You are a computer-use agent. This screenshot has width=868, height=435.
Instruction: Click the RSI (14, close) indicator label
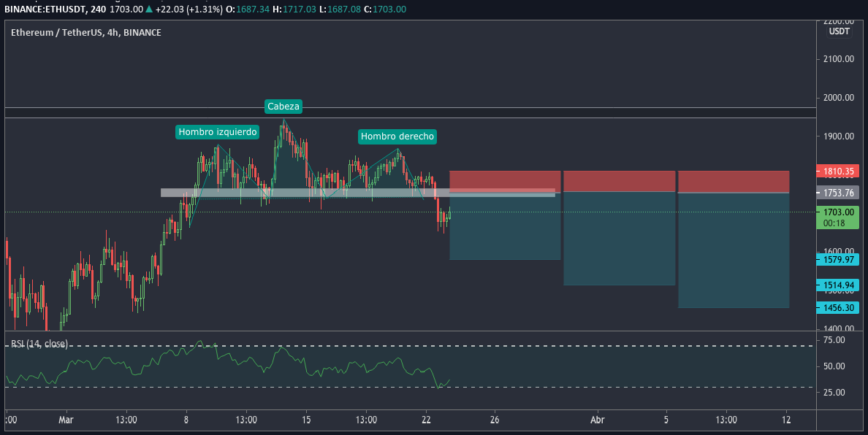39,344
